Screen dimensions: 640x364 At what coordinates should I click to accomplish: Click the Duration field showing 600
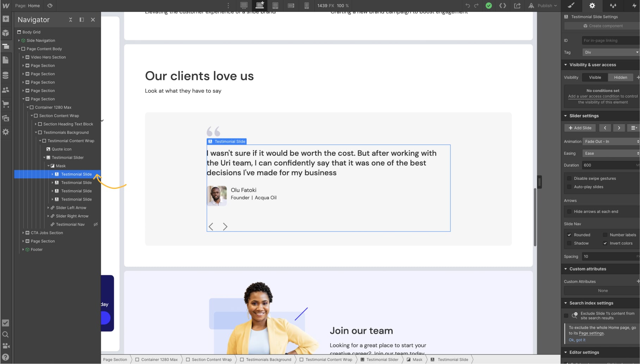pyautogui.click(x=611, y=165)
